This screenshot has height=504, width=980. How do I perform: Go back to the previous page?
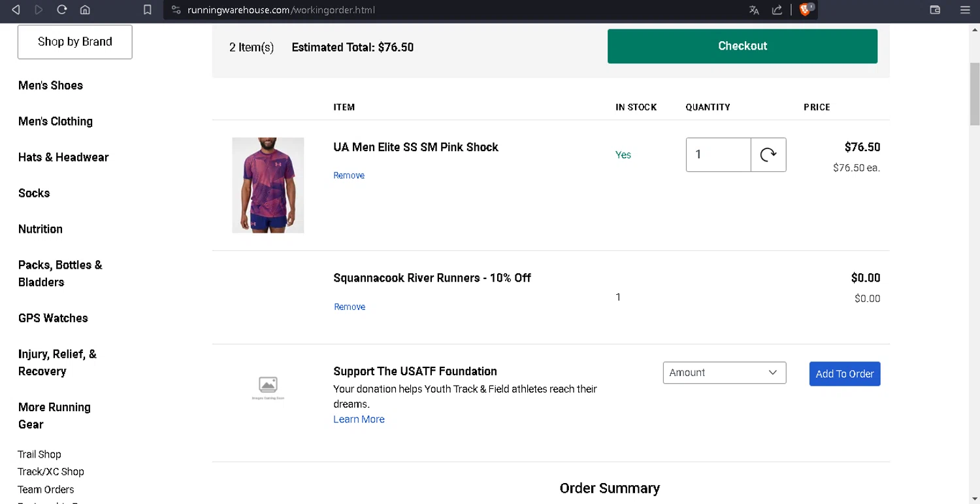(x=16, y=10)
